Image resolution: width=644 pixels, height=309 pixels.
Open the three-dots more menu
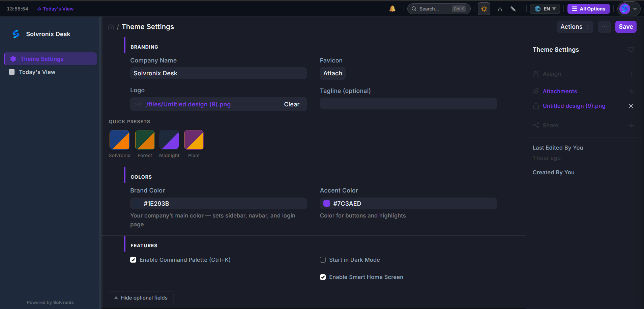click(x=605, y=27)
